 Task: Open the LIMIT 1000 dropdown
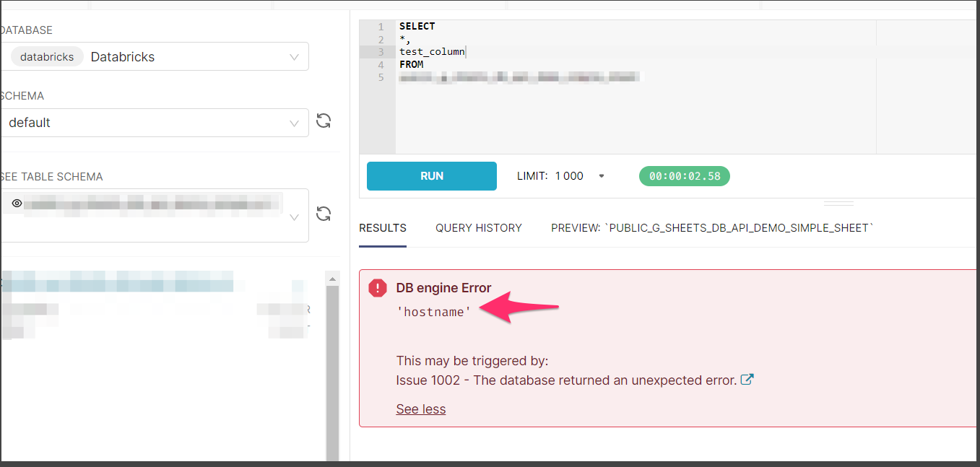pos(602,175)
